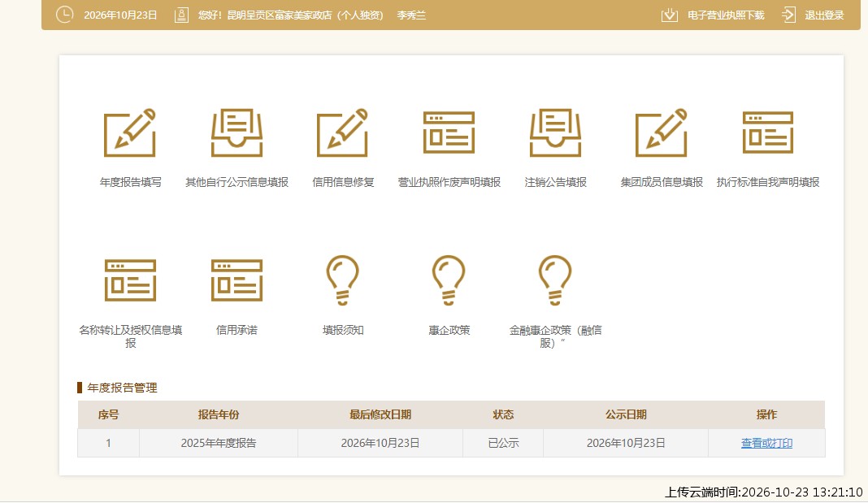Open the 注销公告填报 tray icon

(x=555, y=132)
